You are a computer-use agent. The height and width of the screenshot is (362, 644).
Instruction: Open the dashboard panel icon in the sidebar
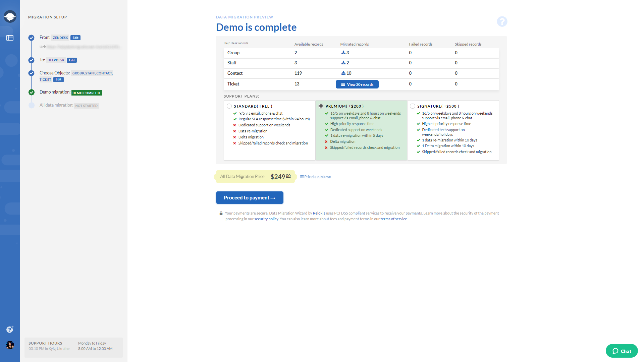pyautogui.click(x=10, y=38)
